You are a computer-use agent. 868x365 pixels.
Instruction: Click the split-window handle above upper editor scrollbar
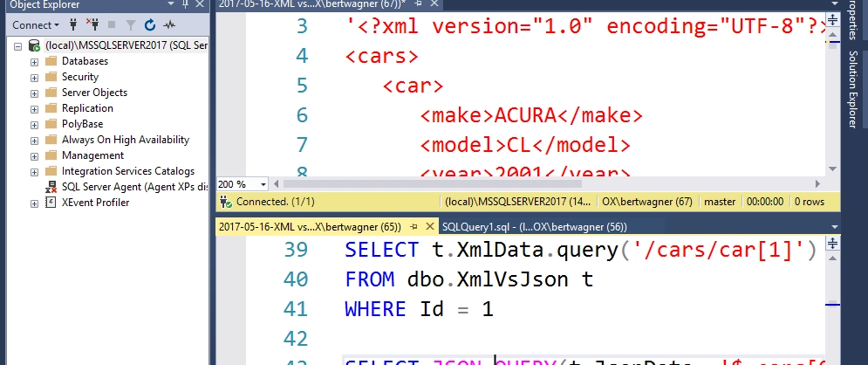pos(833,22)
